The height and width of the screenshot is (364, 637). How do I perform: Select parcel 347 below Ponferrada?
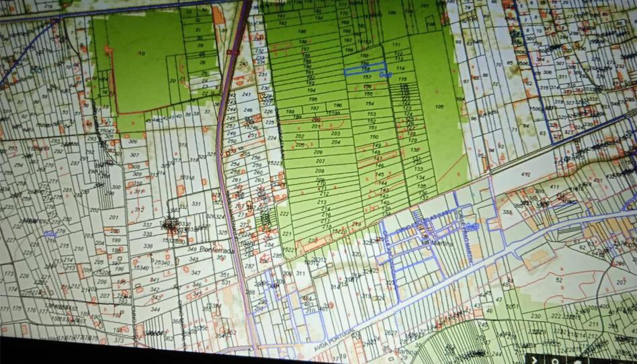[x=196, y=274]
